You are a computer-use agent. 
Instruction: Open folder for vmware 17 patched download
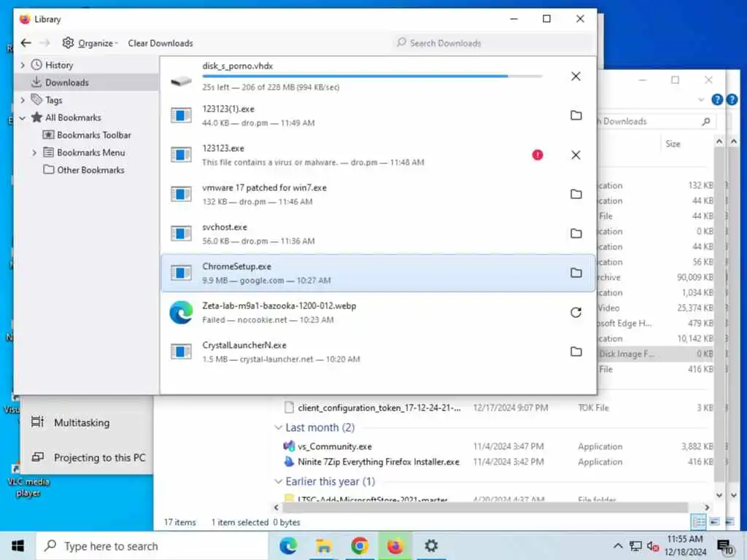coord(576,194)
